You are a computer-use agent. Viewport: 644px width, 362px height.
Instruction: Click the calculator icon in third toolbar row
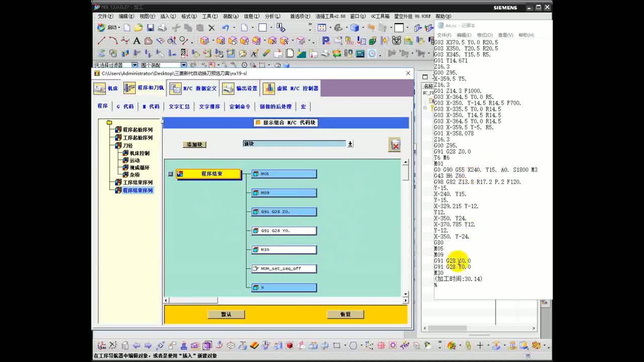360,53
